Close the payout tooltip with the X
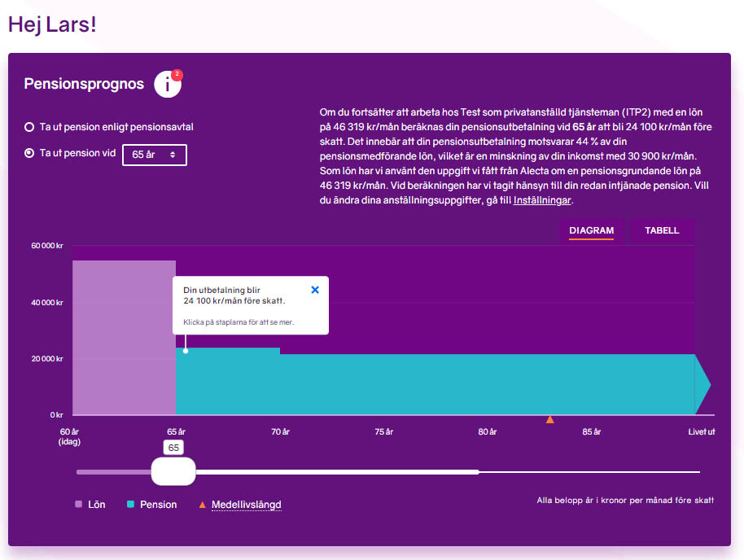 pos(315,290)
